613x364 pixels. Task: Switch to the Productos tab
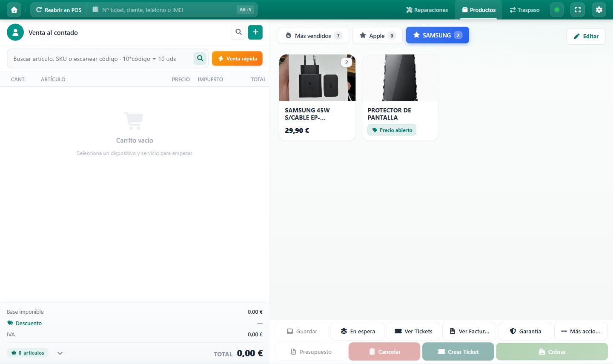click(478, 10)
